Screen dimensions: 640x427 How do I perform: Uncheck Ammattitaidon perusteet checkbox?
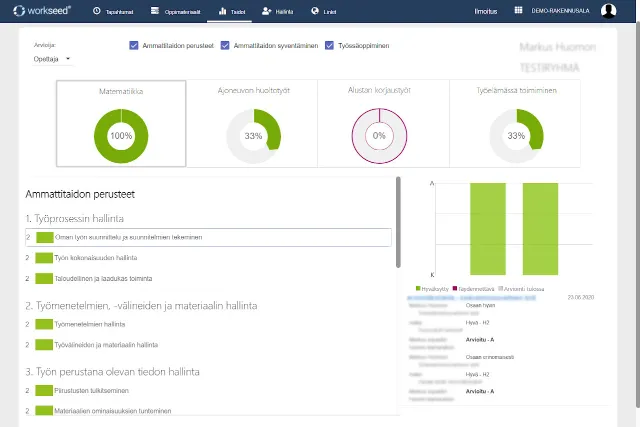click(x=134, y=46)
